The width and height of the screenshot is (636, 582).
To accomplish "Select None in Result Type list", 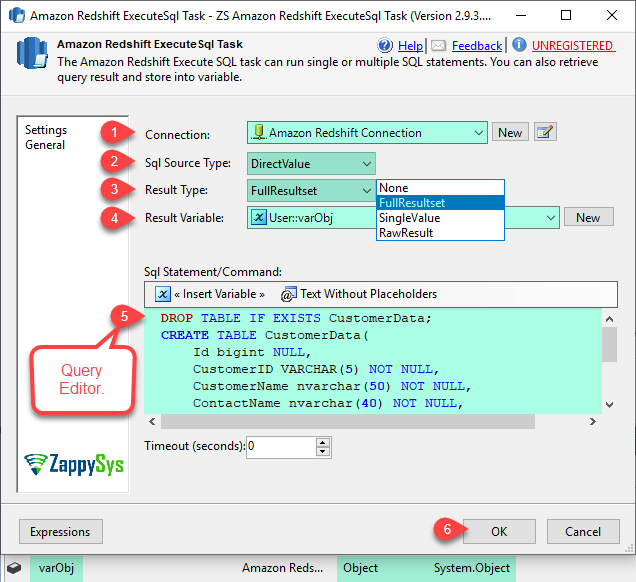I will coord(440,188).
